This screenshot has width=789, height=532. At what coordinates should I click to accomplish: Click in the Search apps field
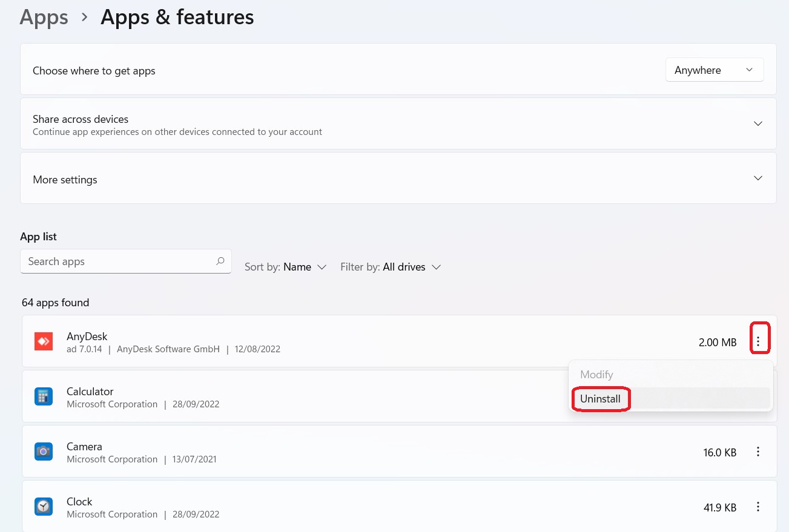pyautogui.click(x=118, y=261)
